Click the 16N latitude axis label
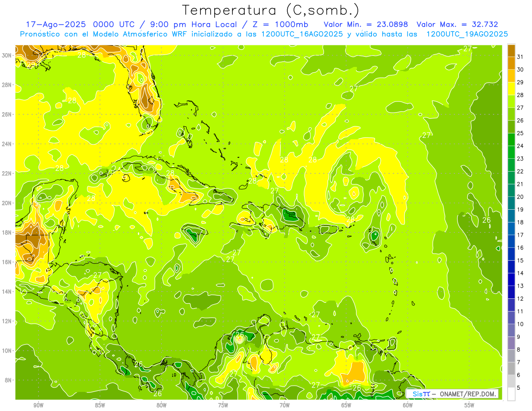 (7, 262)
